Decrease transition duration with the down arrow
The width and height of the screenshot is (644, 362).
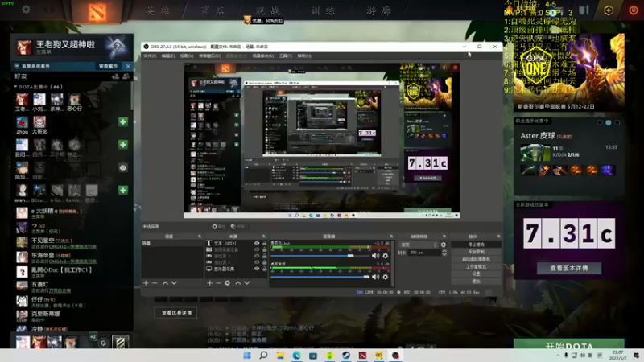click(444, 254)
